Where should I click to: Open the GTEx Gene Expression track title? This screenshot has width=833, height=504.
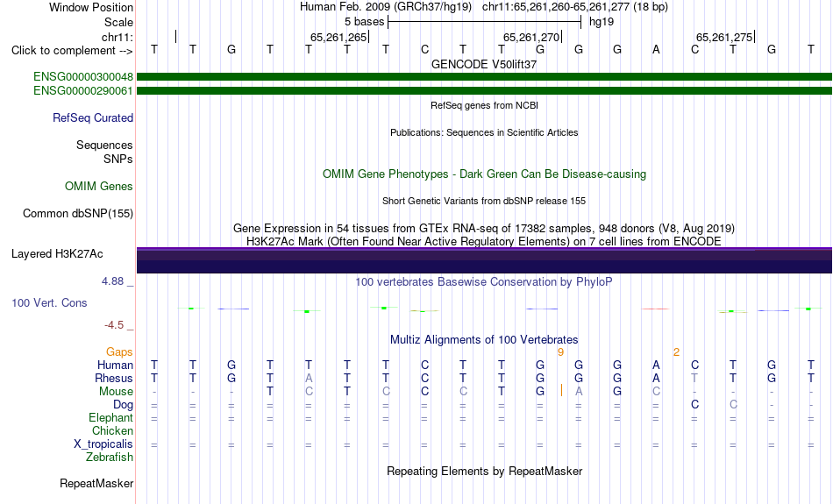484,229
